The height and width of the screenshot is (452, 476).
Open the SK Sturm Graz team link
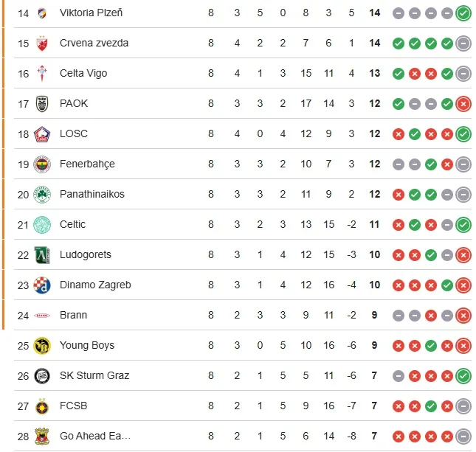[94, 375]
